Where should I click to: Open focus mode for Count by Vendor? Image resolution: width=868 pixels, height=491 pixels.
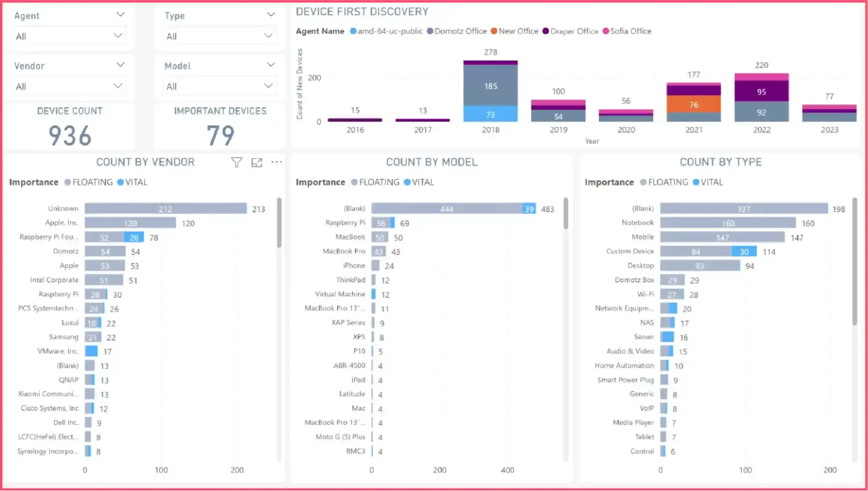(257, 162)
